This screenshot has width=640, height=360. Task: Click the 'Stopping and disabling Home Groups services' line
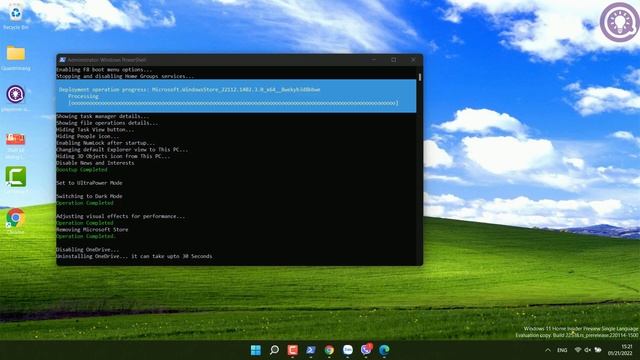(125, 76)
